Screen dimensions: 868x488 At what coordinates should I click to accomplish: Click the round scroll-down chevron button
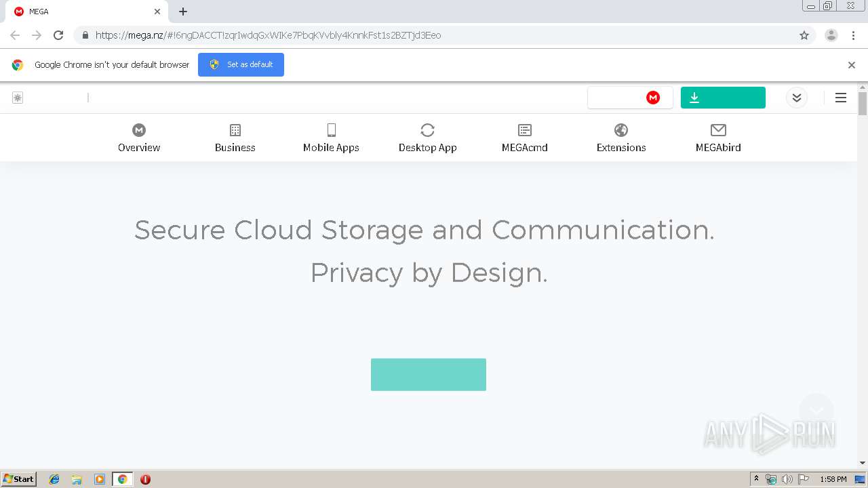click(x=816, y=411)
